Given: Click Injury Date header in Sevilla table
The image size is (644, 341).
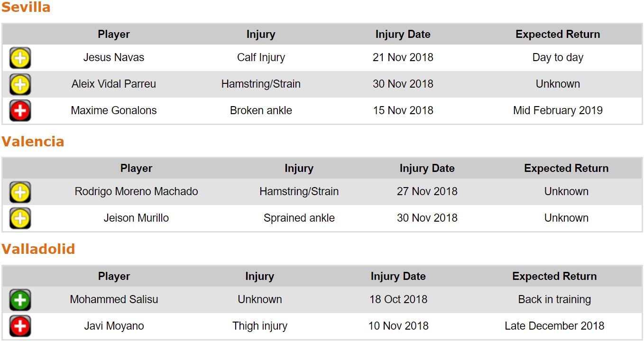Looking at the screenshot, I should (403, 35).
